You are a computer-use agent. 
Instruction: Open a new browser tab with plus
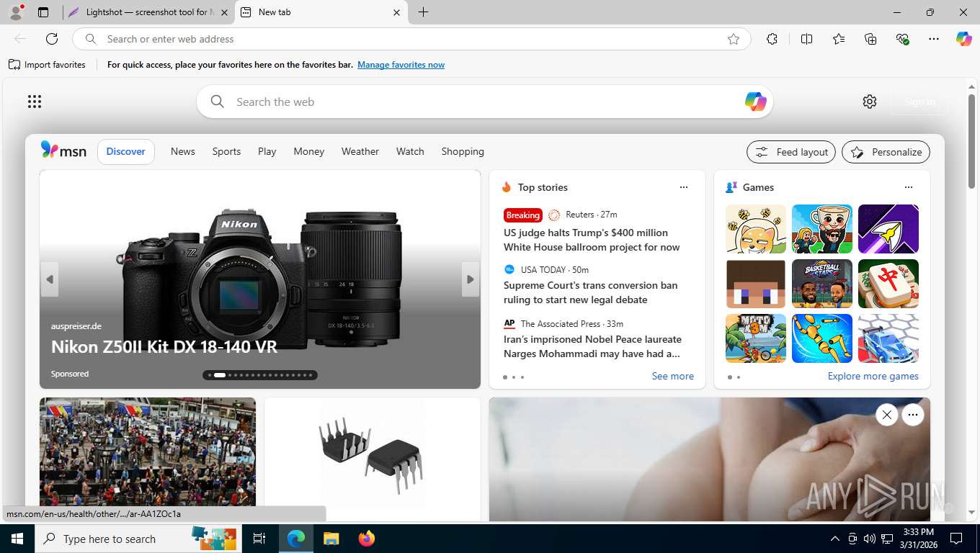(x=423, y=12)
